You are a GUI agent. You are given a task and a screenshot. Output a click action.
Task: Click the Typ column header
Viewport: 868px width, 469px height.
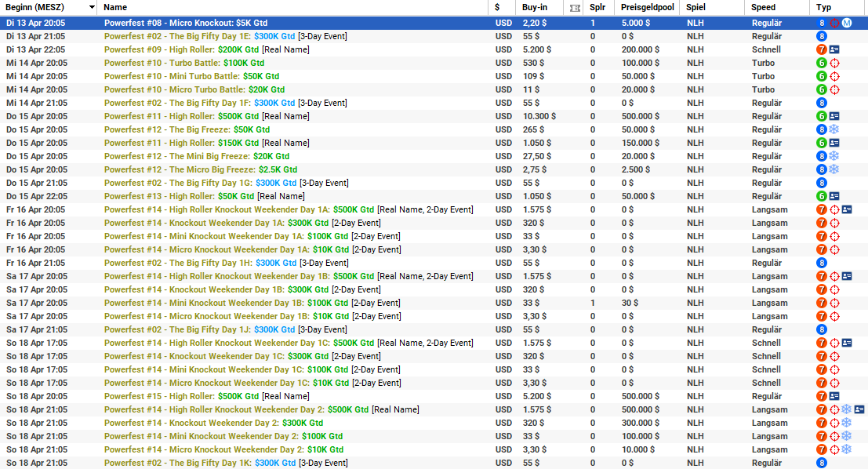point(823,7)
